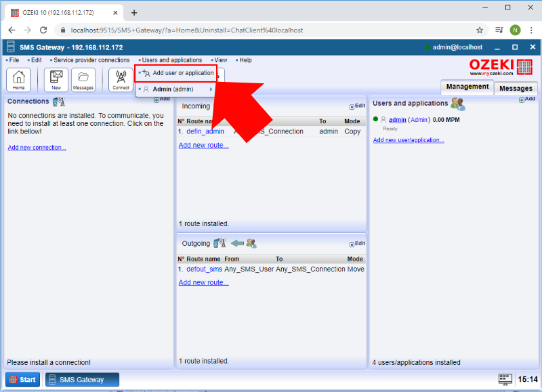Click the Any_SMS_Connection cell in Outgoing
Viewport: 542px width, 392px height.
(x=310, y=269)
